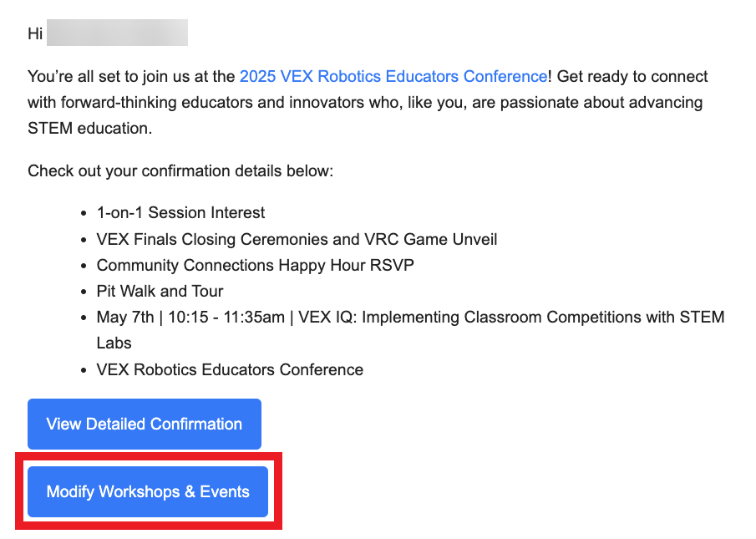756x539 pixels.
Task: Click the bullet beside Pit Walk and Tour
Action: coord(84,292)
